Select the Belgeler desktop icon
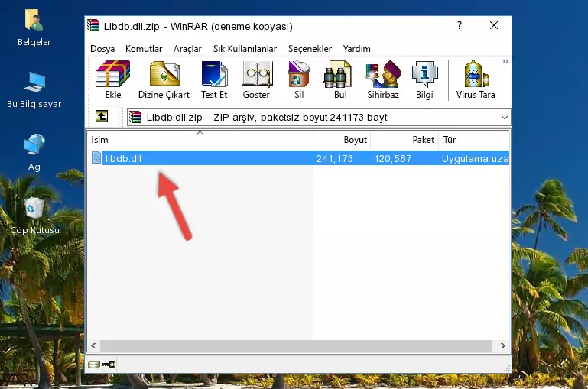The height and width of the screenshot is (389, 588). [x=34, y=28]
